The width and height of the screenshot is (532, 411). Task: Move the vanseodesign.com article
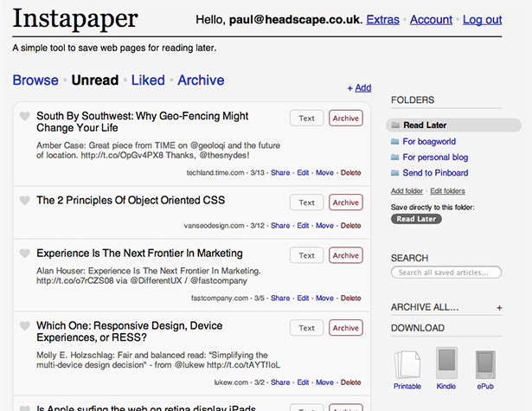[x=324, y=226]
